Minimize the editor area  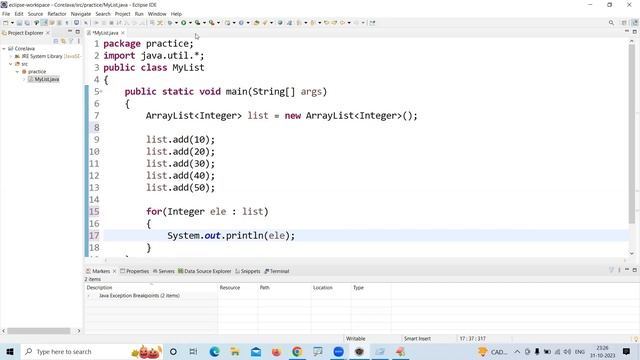(x=627, y=31)
